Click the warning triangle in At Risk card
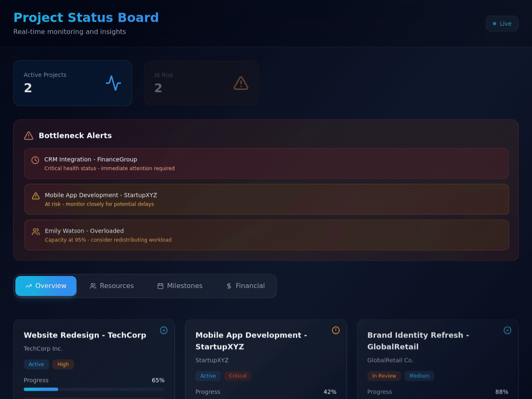 click(x=241, y=83)
